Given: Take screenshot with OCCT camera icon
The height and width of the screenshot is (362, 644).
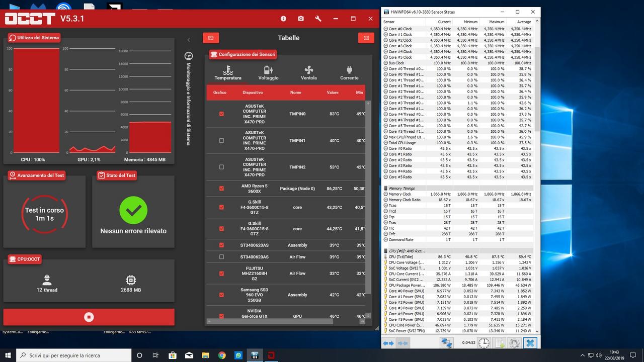Looking at the screenshot, I should tap(301, 19).
